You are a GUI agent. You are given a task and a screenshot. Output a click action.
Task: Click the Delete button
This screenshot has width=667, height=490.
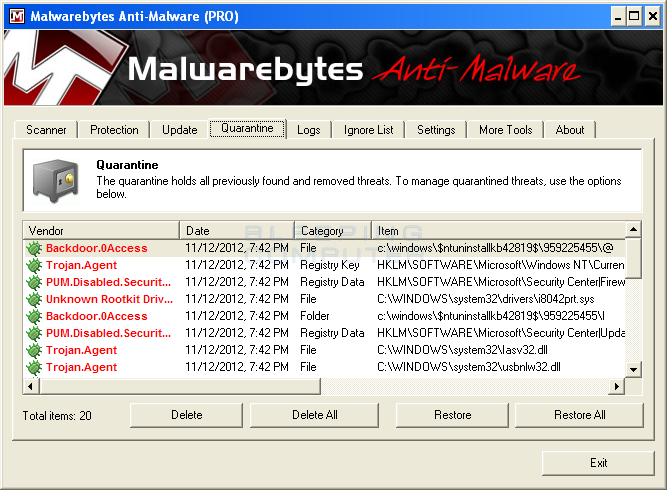186,415
